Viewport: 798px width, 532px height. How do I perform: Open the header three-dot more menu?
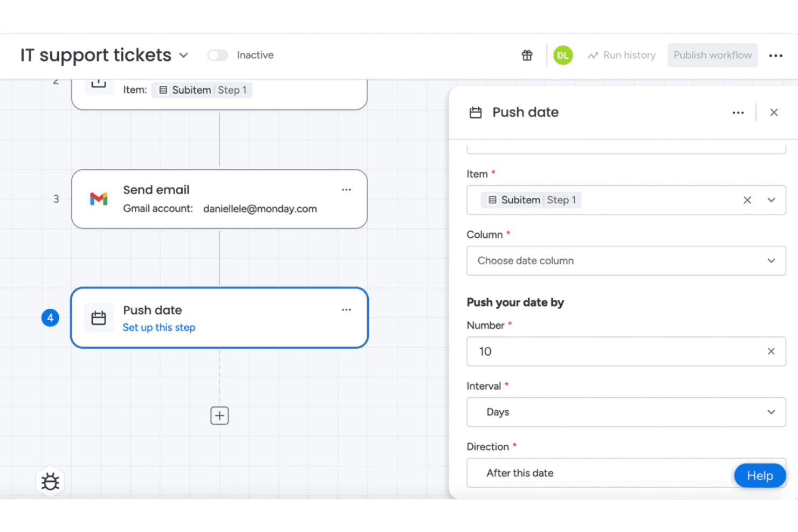tap(775, 56)
